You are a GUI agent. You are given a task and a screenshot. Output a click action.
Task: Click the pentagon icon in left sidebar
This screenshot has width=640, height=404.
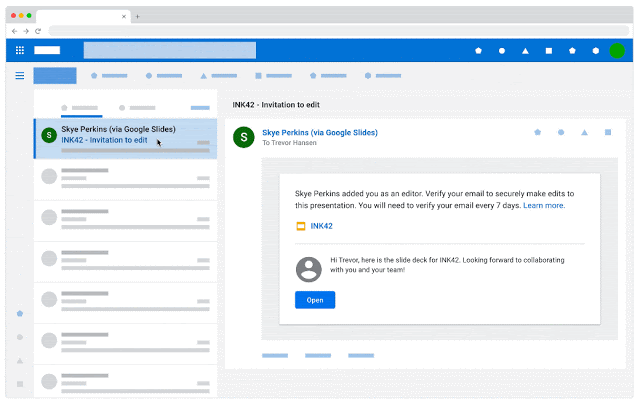19,313
